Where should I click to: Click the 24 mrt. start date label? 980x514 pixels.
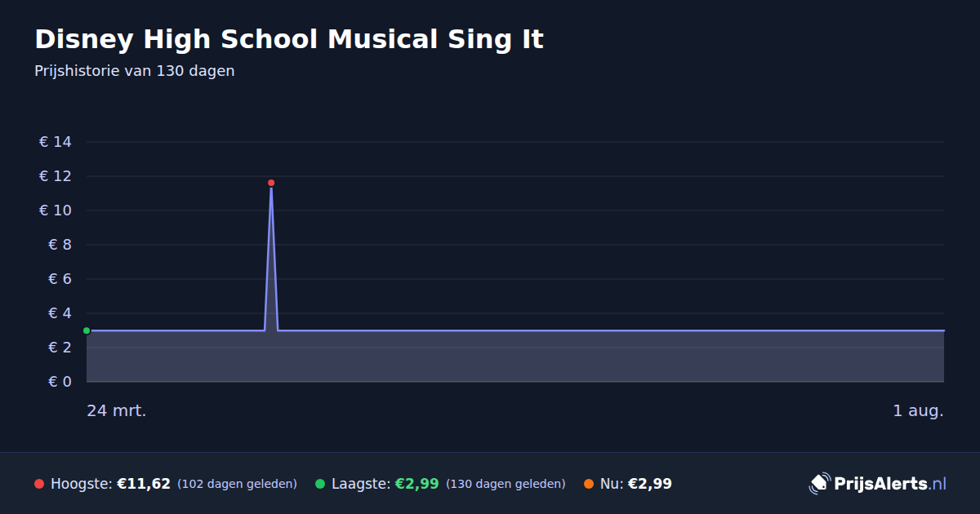(x=117, y=410)
